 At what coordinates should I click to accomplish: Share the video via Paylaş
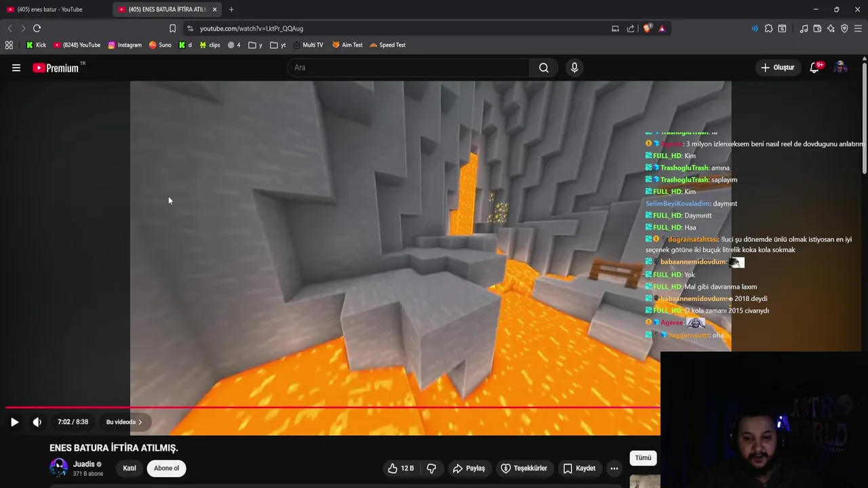[469, 468]
